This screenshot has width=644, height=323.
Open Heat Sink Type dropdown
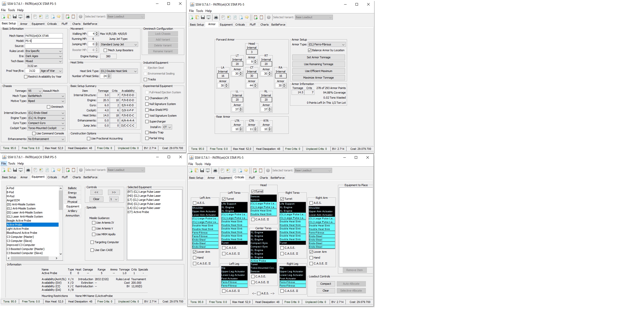(x=119, y=71)
